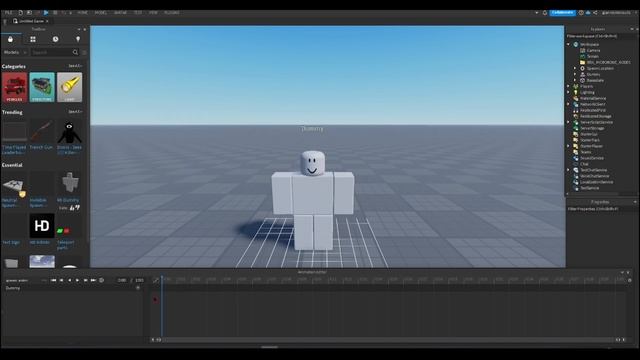
Task: Open the Marketplace tab in Toolbox
Action: [11, 39]
